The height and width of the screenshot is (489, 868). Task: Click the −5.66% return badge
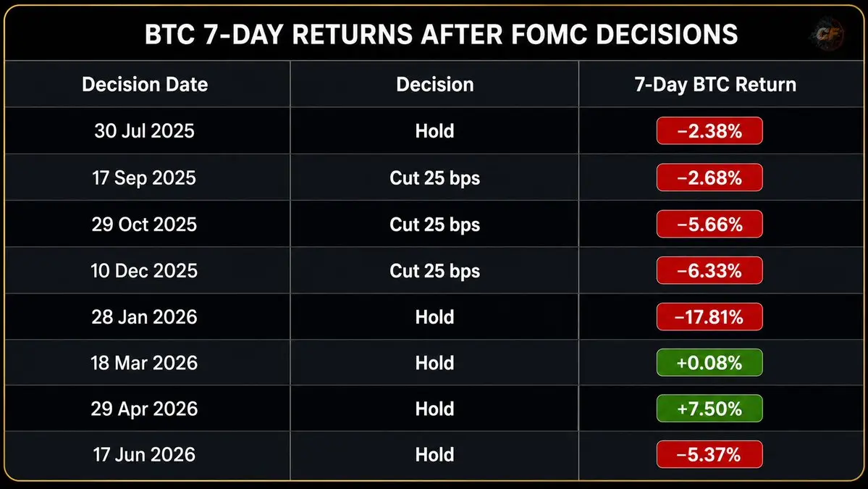[x=709, y=224]
